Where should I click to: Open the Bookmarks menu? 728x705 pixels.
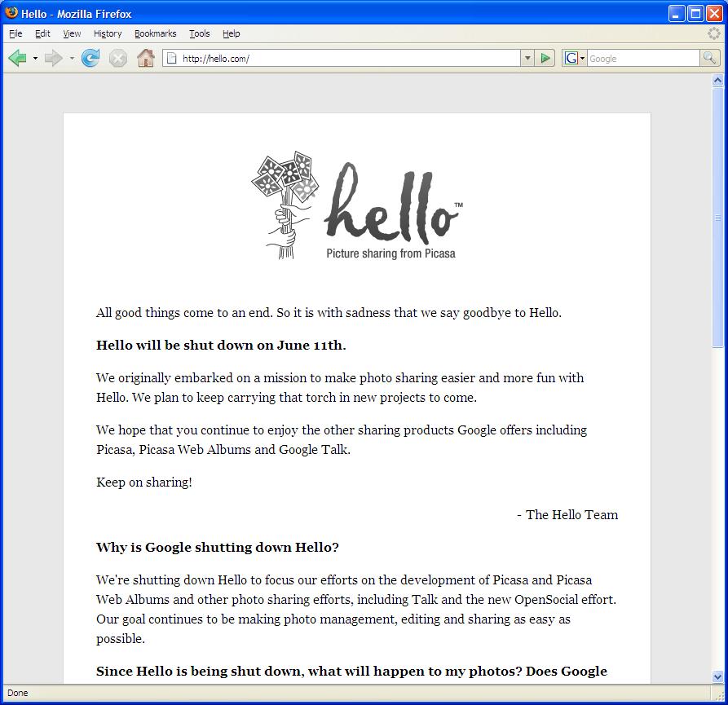(x=156, y=33)
